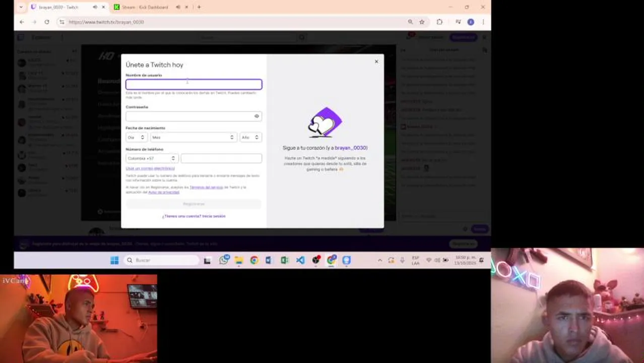Open the first Chrome icon on the taskbar
Screen dimensions: 644x363
click(254, 260)
